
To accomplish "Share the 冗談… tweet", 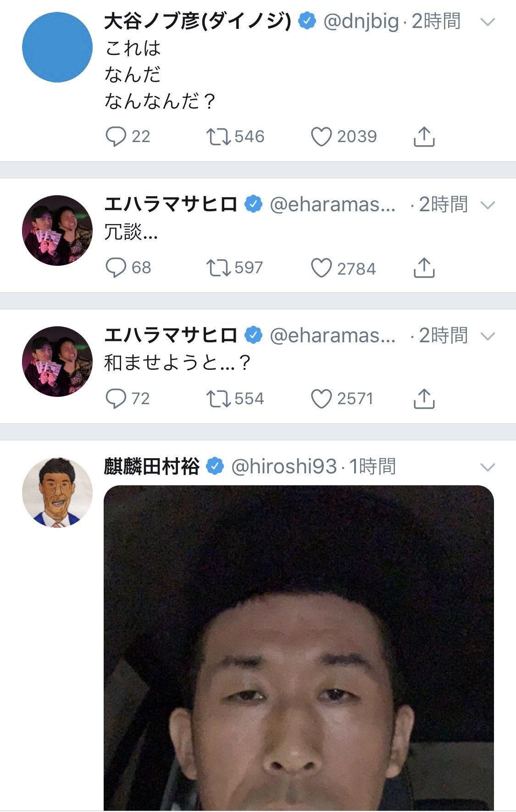I will 424,268.
